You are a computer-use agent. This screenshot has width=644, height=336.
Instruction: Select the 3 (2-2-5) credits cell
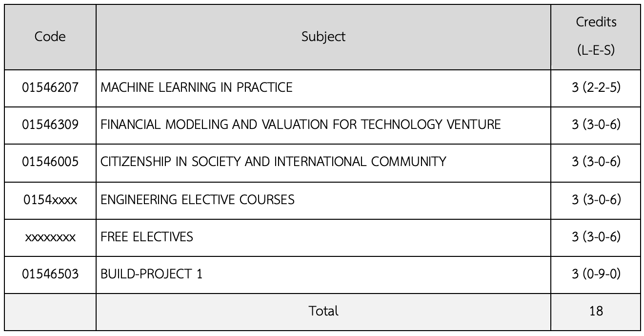tap(596, 87)
